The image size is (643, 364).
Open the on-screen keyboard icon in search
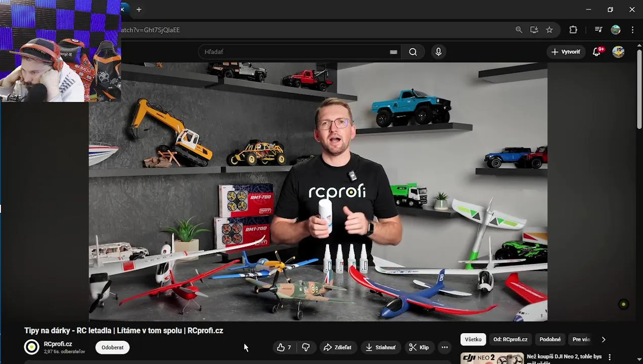(393, 52)
